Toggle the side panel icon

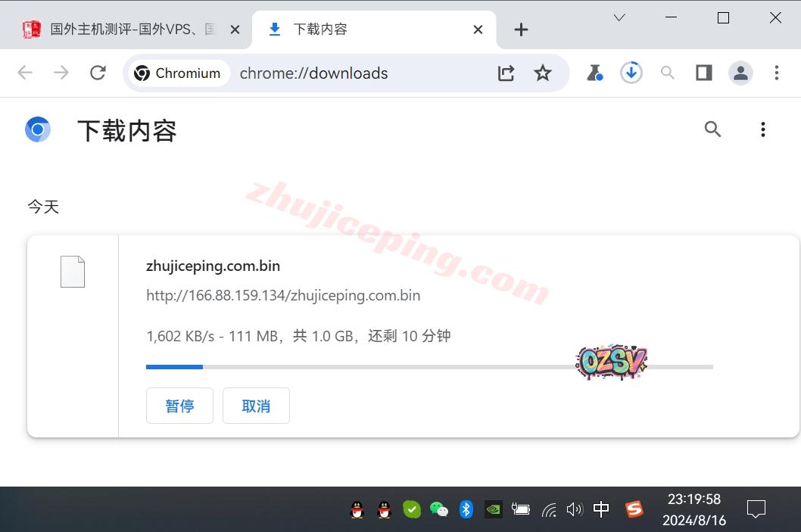704,73
